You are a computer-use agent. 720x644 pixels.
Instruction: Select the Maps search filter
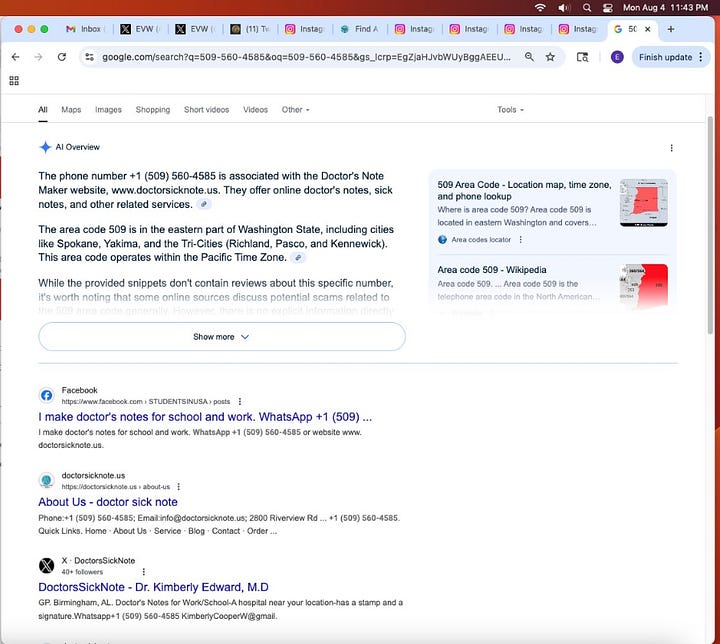coord(71,110)
